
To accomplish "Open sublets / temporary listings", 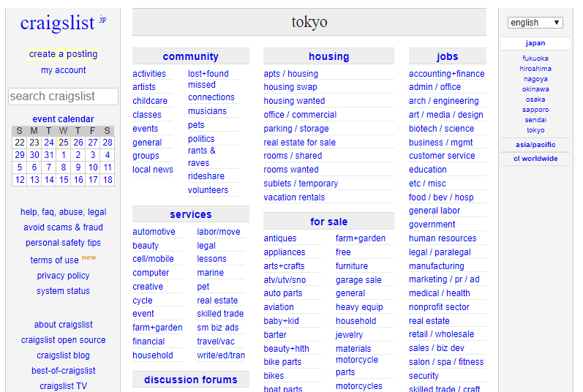I will (301, 184).
